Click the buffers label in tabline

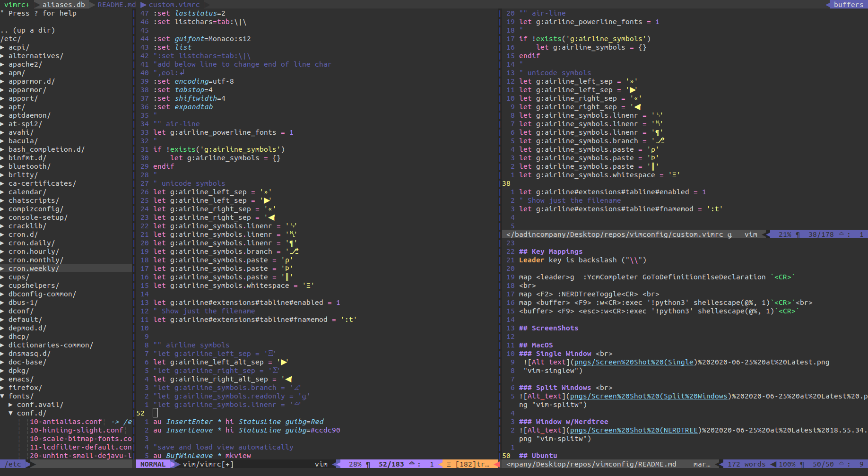(848, 4)
